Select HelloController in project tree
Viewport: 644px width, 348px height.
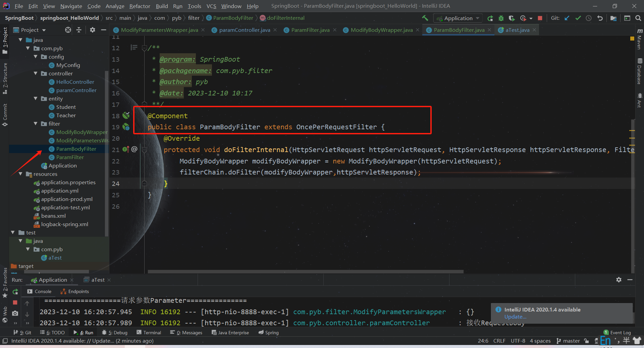click(x=75, y=82)
